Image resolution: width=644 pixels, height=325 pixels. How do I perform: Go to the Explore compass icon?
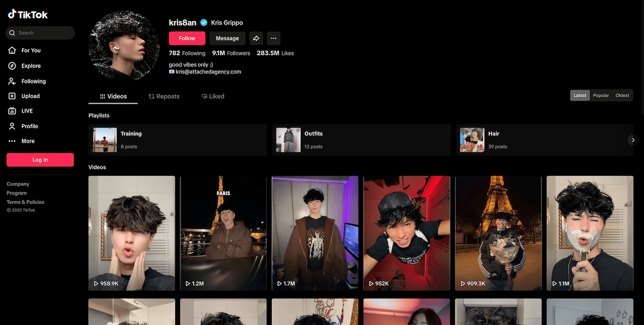(x=12, y=66)
